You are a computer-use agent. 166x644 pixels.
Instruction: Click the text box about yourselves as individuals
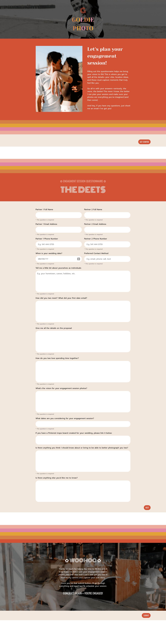83,281
